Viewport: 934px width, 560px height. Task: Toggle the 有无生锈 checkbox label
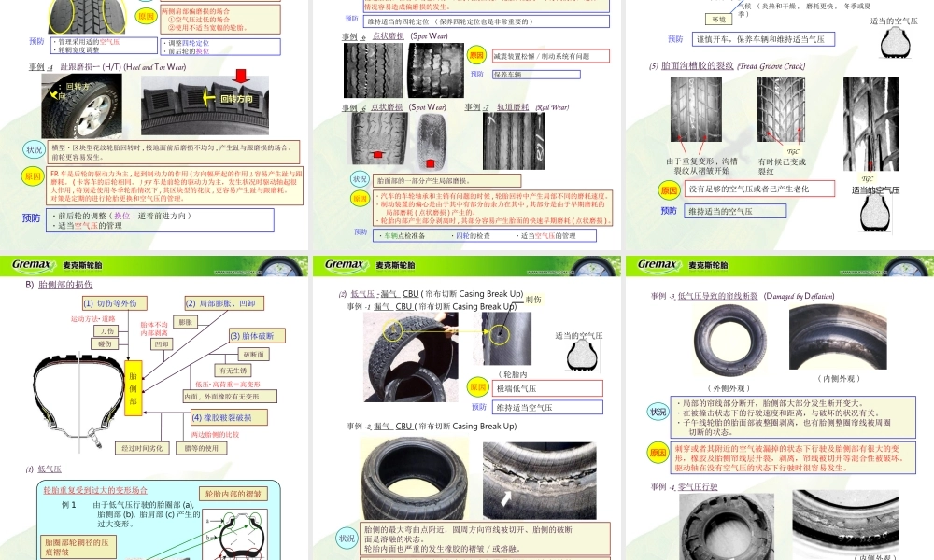[235, 370]
